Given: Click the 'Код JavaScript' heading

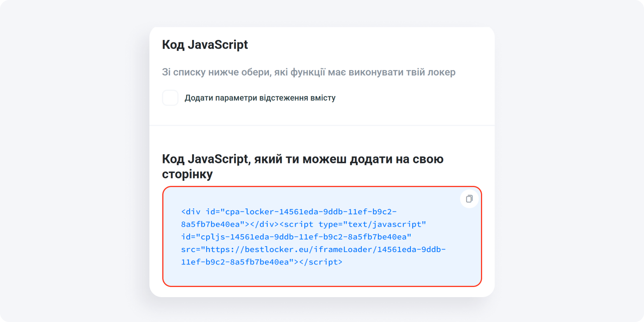Looking at the screenshot, I should tap(205, 44).
